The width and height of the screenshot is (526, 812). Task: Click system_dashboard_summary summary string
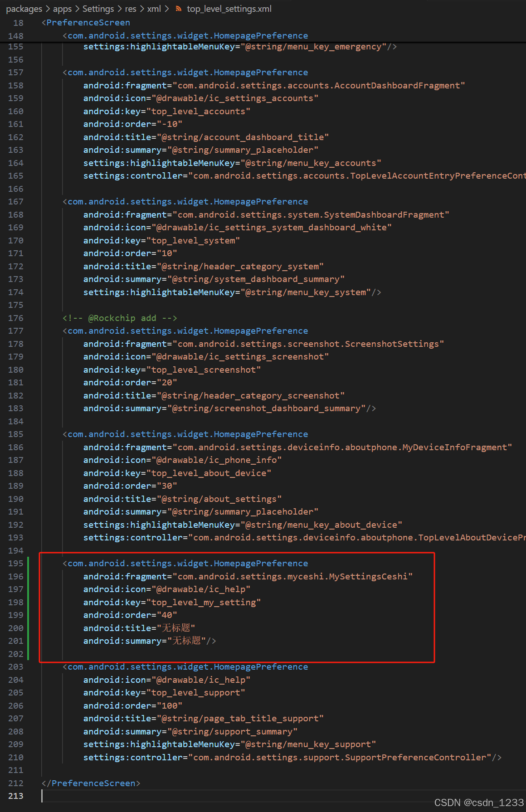[256, 279]
